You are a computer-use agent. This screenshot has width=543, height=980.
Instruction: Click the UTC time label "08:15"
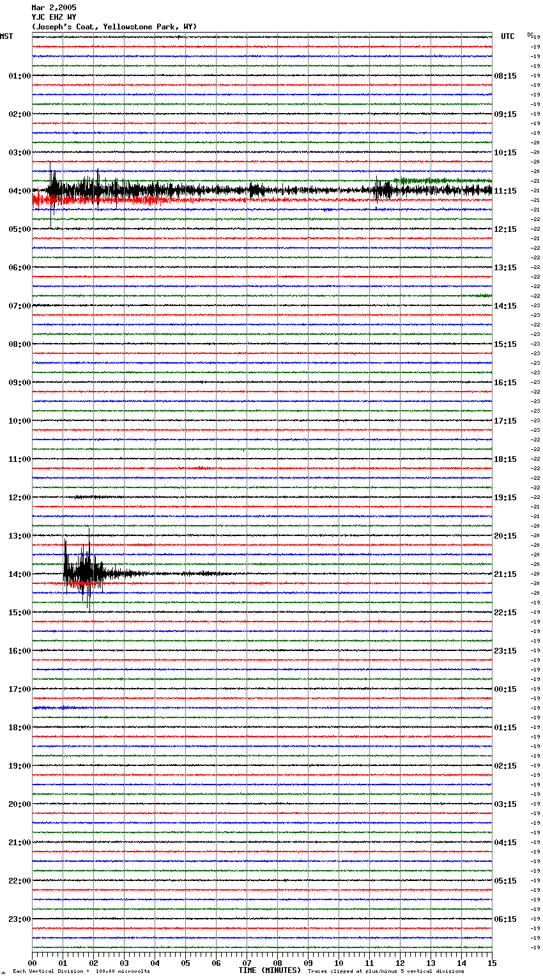click(505, 76)
